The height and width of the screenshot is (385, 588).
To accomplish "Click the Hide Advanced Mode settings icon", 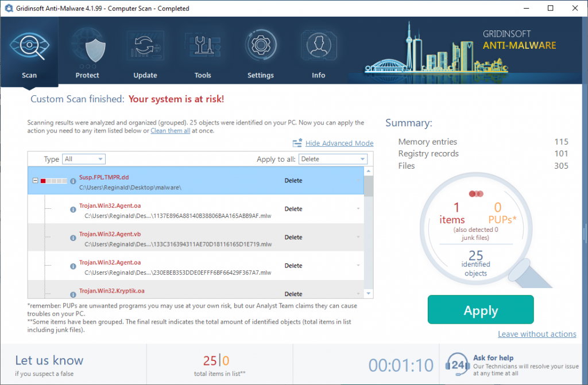I will (297, 143).
